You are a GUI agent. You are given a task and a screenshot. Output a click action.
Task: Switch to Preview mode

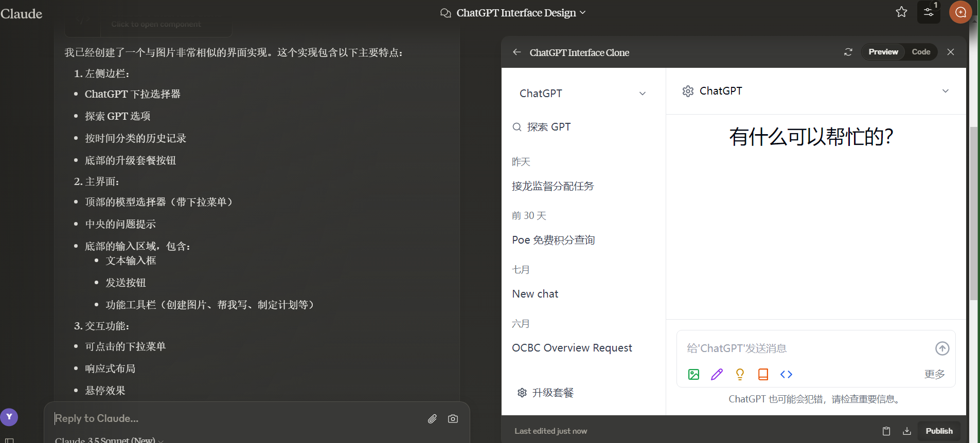883,52
